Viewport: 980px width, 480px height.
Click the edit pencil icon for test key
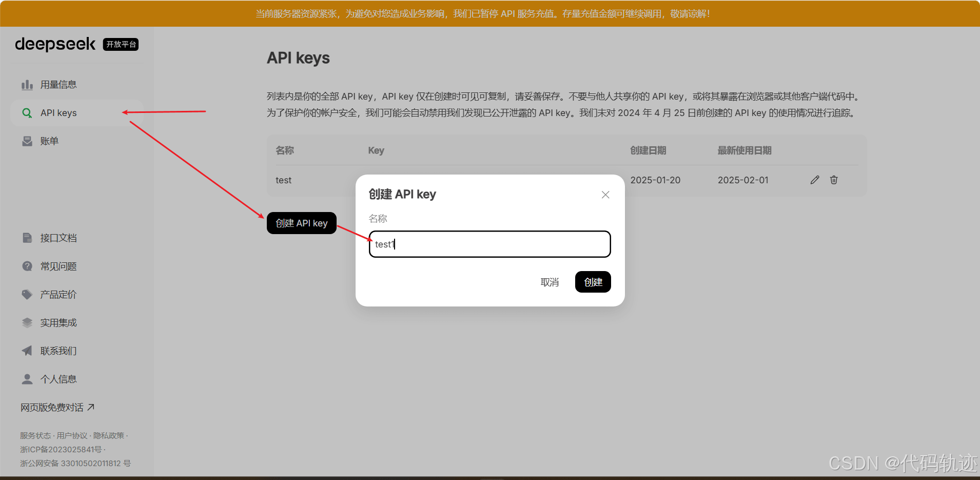pyautogui.click(x=815, y=180)
